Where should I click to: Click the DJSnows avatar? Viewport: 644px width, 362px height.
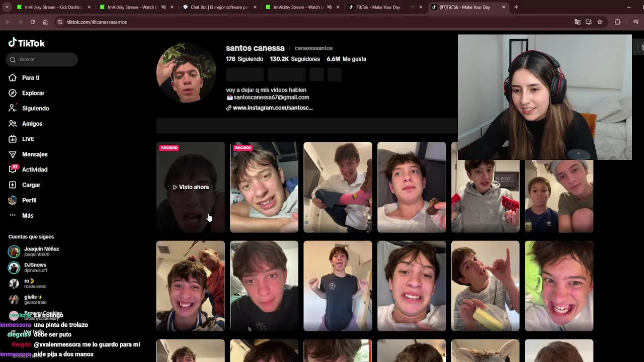(14, 267)
